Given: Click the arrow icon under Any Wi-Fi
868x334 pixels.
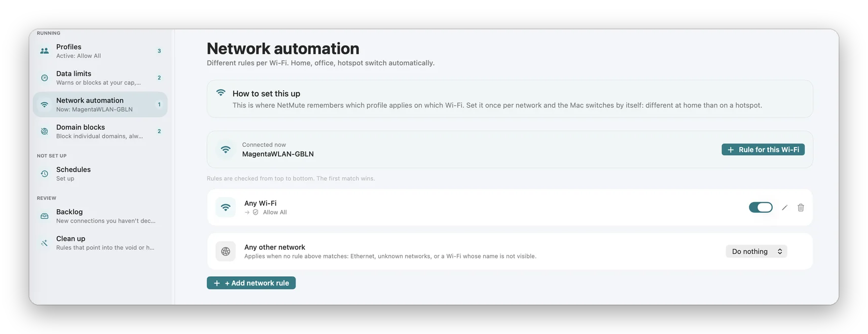Looking at the screenshot, I should tap(247, 212).
